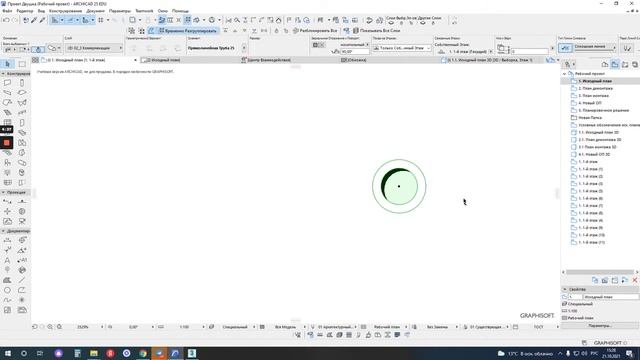Open the Teamwork menu

tap(144, 11)
